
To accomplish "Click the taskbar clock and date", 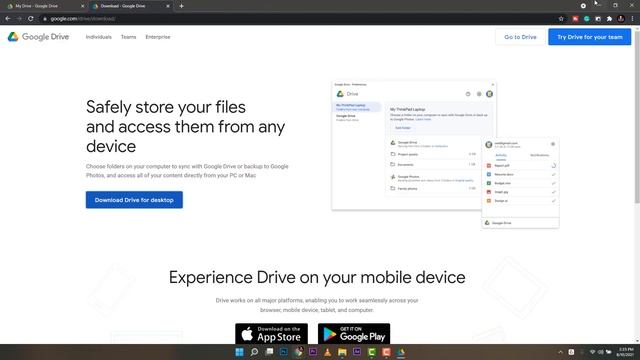I will click(625, 352).
